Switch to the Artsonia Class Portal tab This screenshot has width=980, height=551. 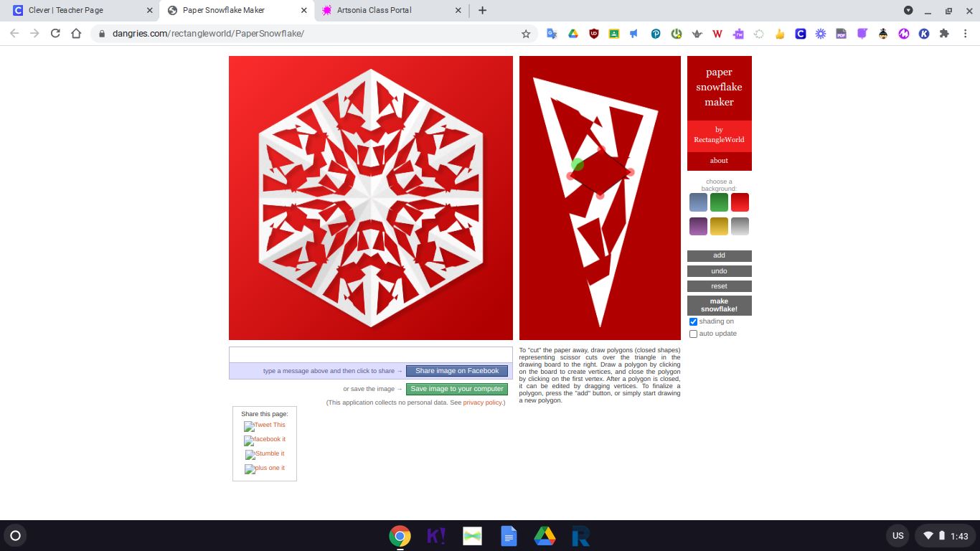pyautogui.click(x=387, y=11)
